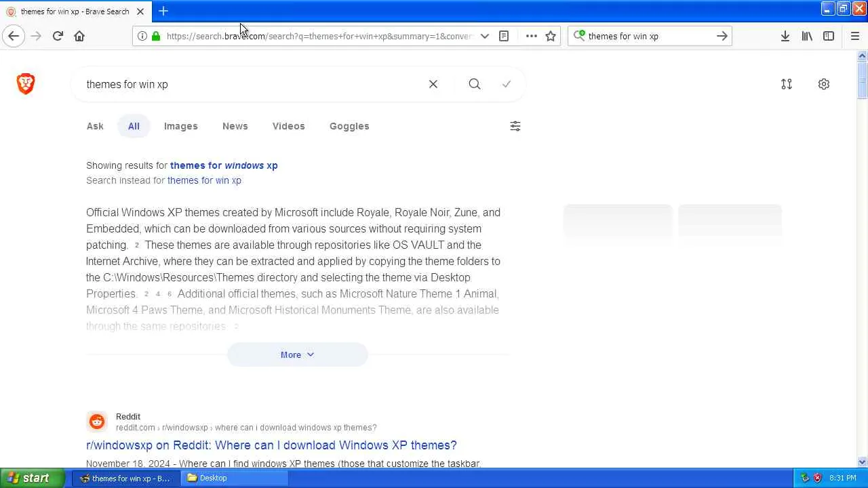868x488 pixels.
Task: Click the checkmark icon in search bar
Action: tap(507, 84)
